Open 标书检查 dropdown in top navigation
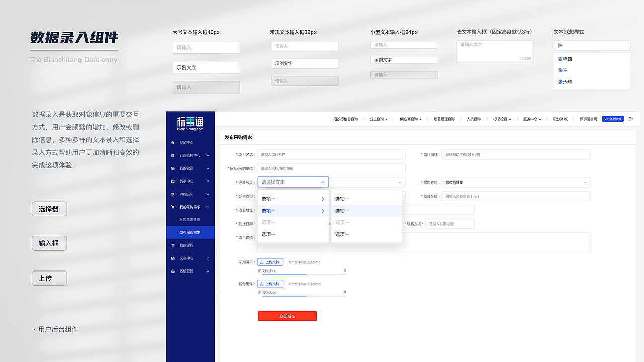The image size is (644, 362). coord(502,119)
